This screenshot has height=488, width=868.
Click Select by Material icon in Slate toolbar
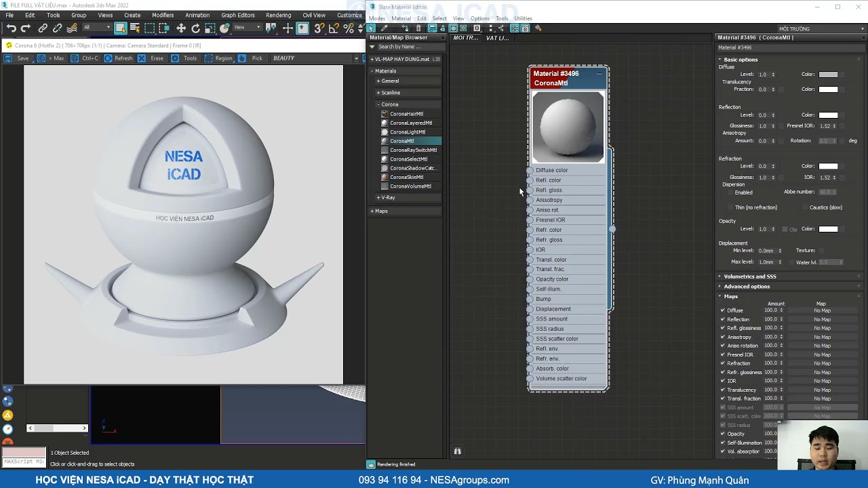[x=538, y=28]
